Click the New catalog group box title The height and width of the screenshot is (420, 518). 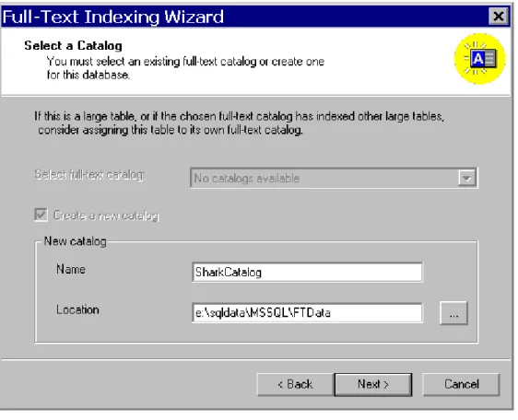click(x=76, y=241)
